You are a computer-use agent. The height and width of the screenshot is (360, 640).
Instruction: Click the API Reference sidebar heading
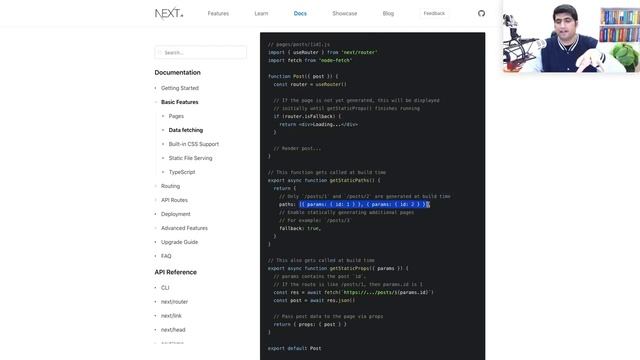coord(176,272)
